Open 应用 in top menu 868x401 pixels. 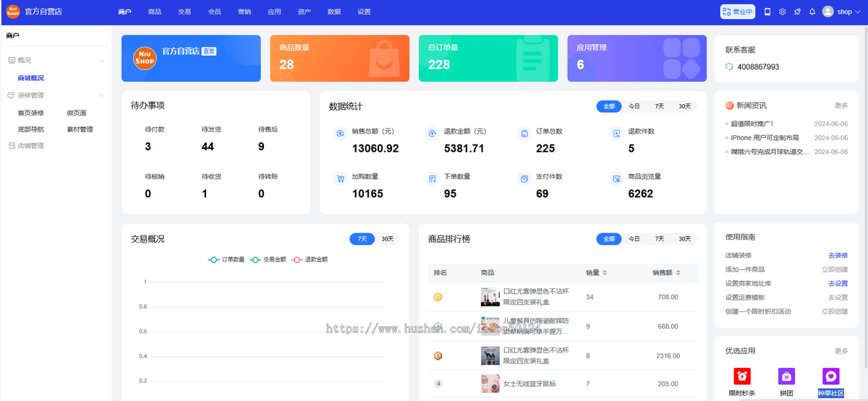(x=274, y=12)
